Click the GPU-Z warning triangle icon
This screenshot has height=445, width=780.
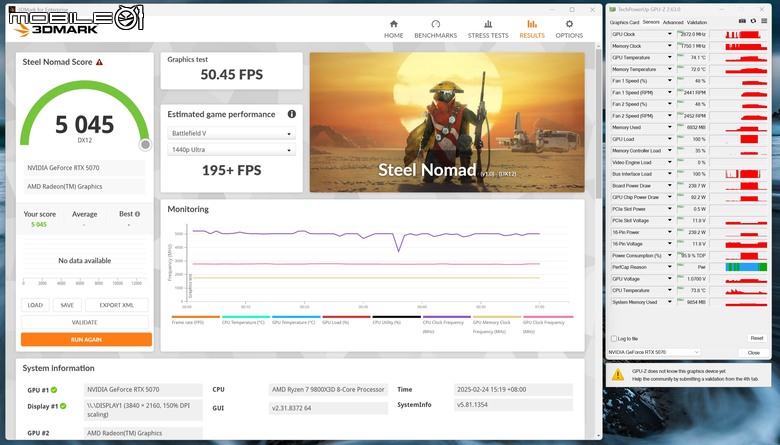[x=618, y=374]
